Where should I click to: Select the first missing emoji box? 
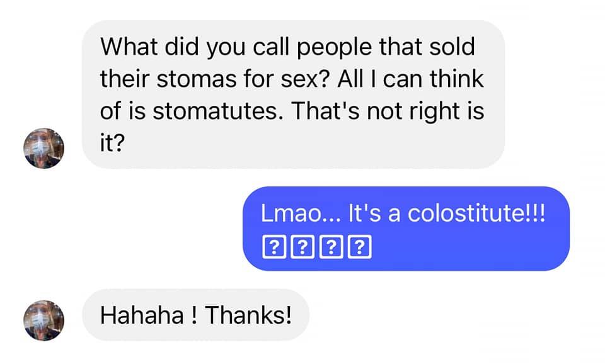(x=274, y=247)
